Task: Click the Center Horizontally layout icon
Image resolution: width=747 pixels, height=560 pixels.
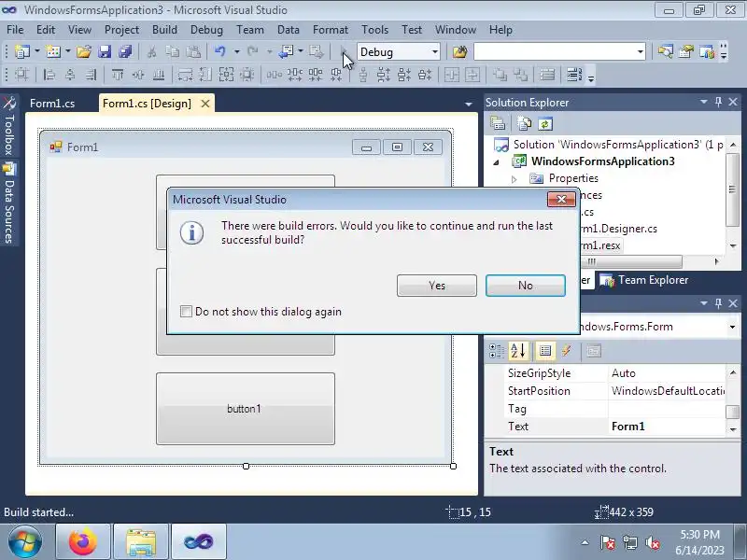Action: [x=452, y=75]
